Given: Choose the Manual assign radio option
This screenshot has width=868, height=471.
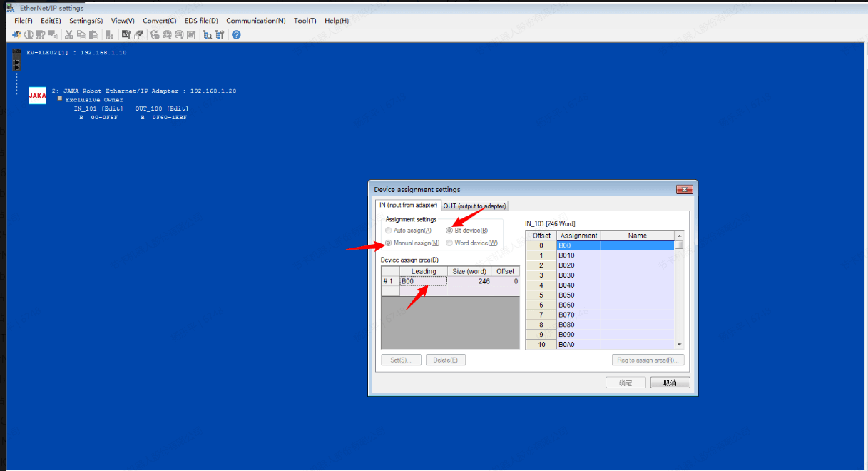Looking at the screenshot, I should click(389, 243).
